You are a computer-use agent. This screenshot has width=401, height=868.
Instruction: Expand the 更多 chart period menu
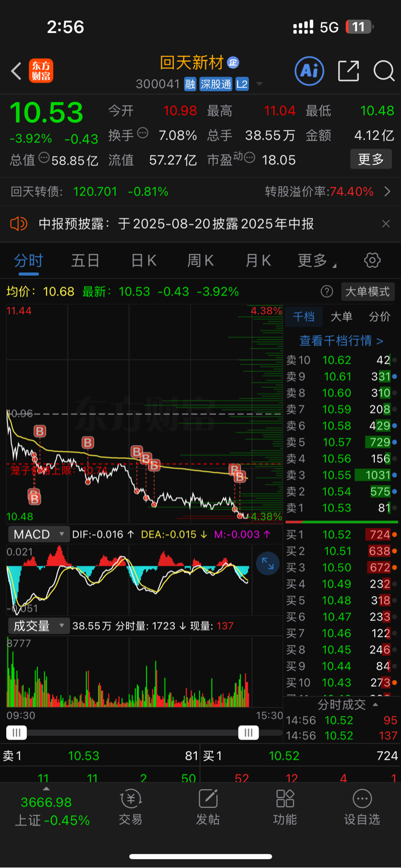pyautogui.click(x=316, y=260)
